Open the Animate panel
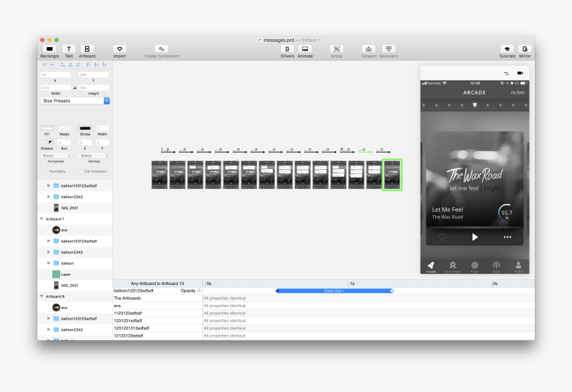 click(305, 50)
